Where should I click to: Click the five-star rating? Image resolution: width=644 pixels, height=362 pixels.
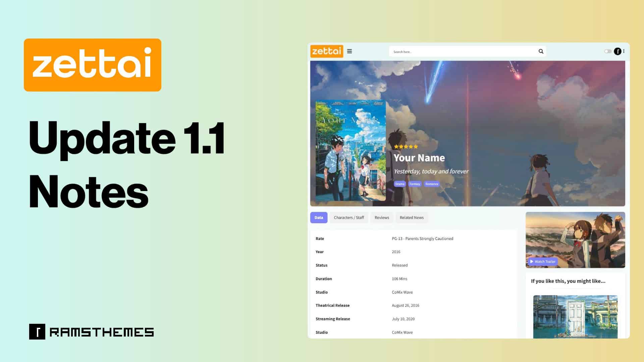tap(406, 146)
